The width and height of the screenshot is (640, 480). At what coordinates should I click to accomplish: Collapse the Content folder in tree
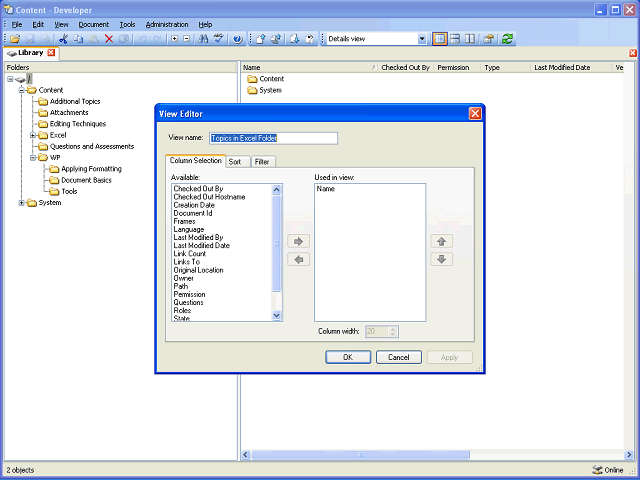(x=22, y=90)
